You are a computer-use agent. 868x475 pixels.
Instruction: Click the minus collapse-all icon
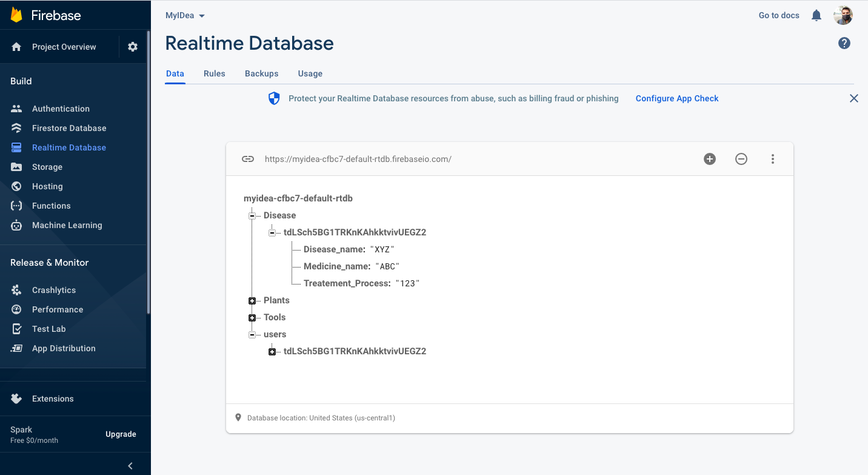(741, 159)
